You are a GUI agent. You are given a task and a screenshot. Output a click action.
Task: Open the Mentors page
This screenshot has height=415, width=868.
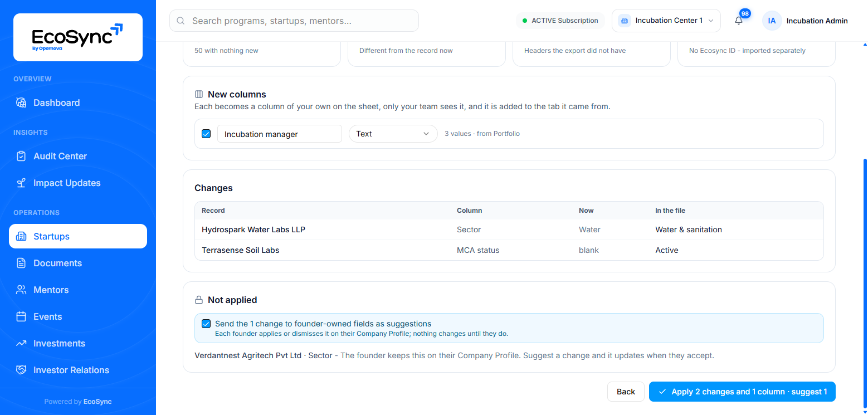[x=78, y=290]
